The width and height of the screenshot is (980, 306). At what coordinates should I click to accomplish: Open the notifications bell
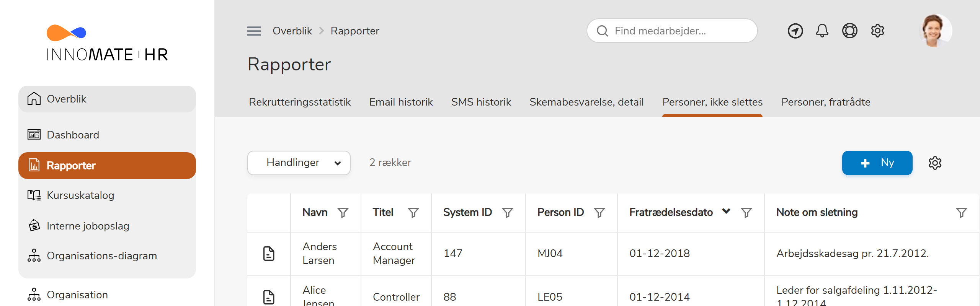tap(822, 31)
